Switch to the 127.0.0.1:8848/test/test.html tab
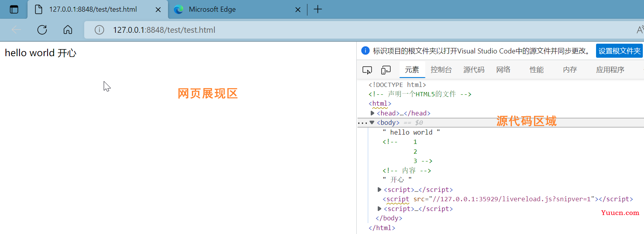Viewport: 644px width, 234px height. (97, 9)
